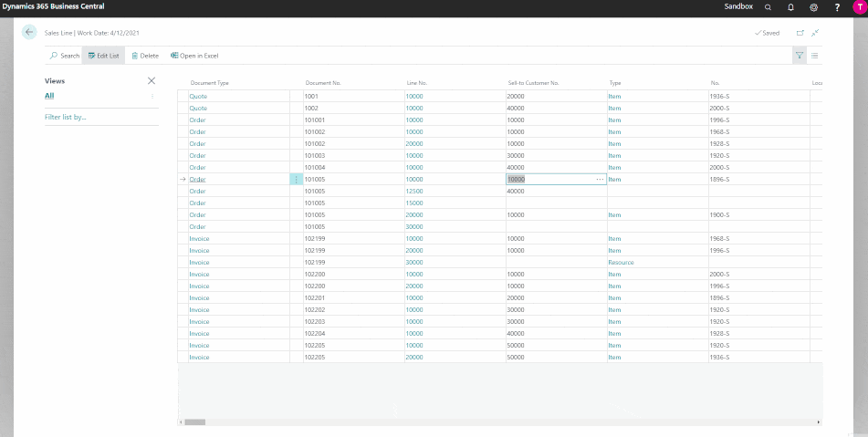This screenshot has height=437, width=868.
Task: Click item number 1936-S in quote 1001 row
Action: point(719,97)
